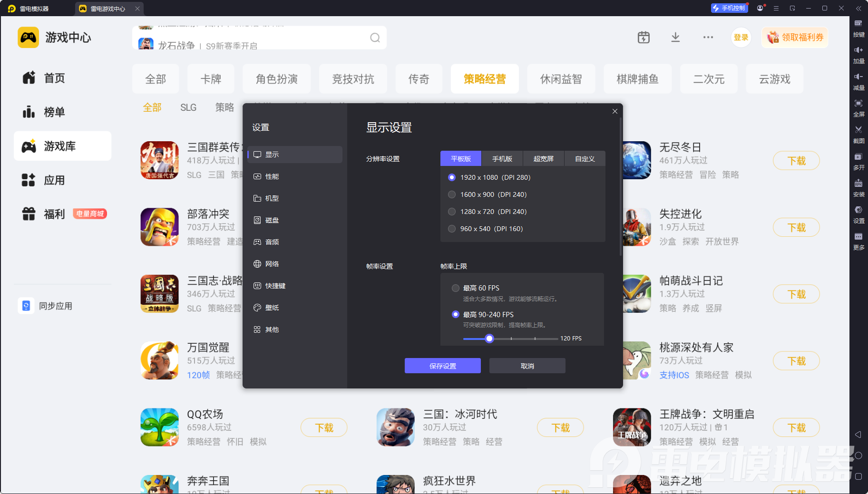Click the APK install icon

click(858, 184)
